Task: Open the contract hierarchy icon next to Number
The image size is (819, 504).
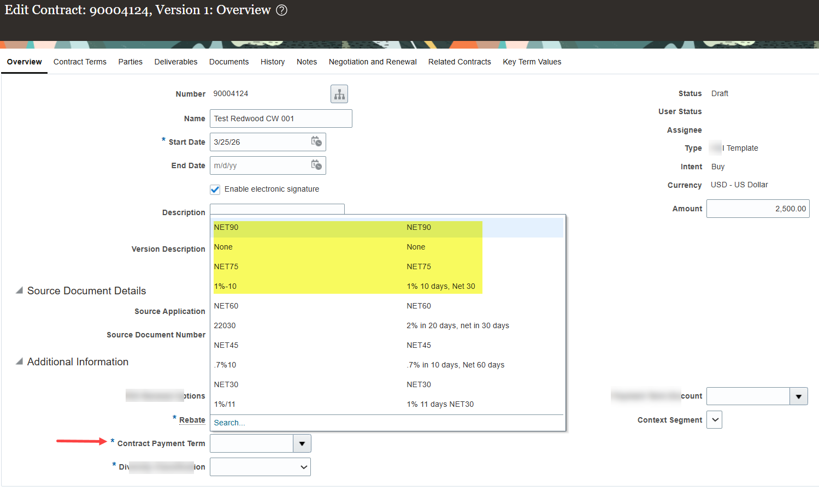Action: [x=339, y=94]
